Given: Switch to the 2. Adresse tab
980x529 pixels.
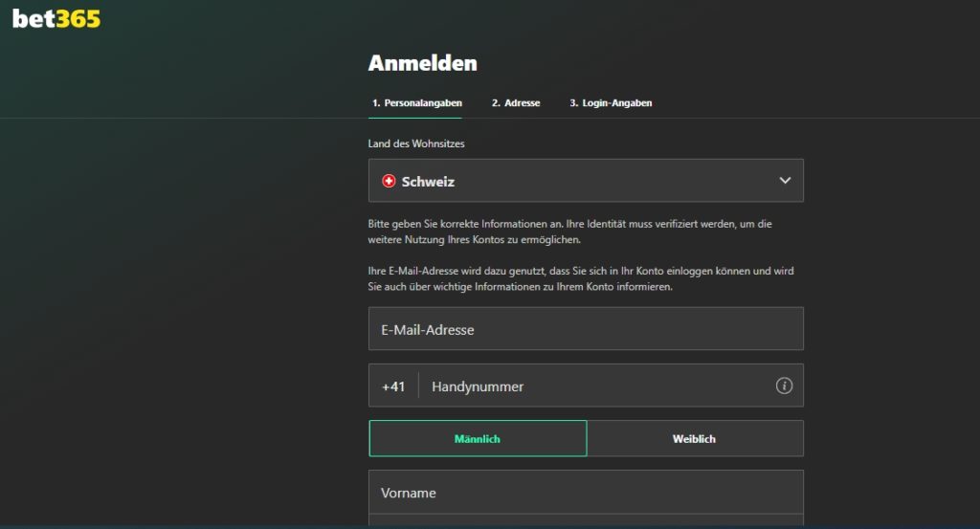Looking at the screenshot, I should coord(516,103).
